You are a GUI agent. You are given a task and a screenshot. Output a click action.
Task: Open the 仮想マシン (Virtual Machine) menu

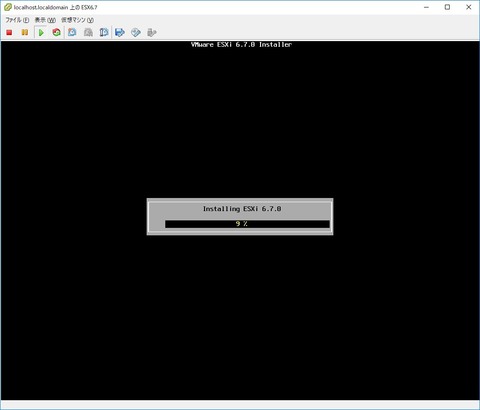(77, 20)
